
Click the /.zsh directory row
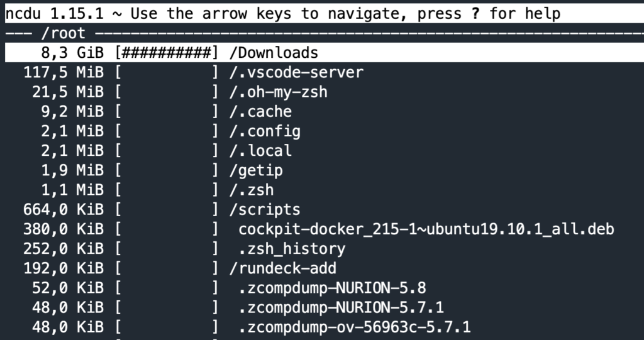point(252,190)
